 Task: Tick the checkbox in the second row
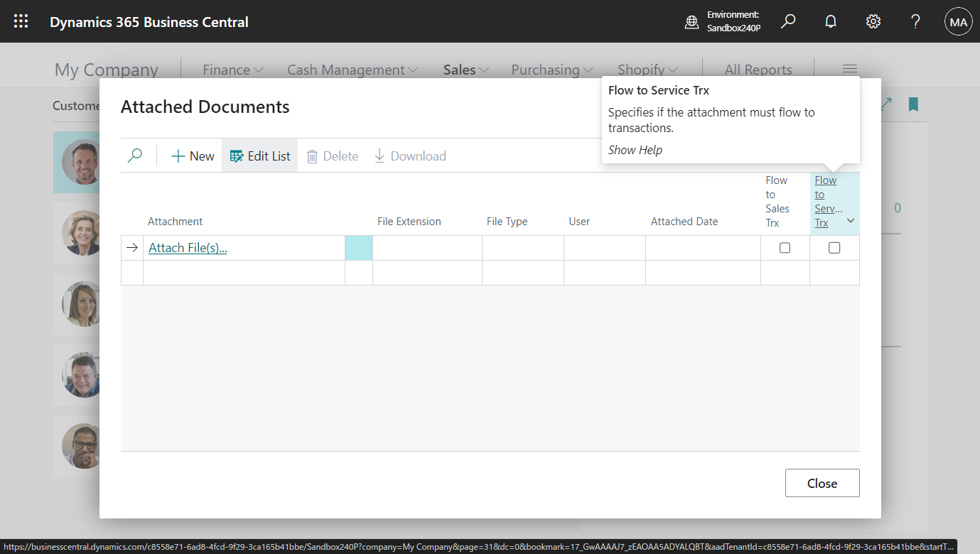point(785,272)
